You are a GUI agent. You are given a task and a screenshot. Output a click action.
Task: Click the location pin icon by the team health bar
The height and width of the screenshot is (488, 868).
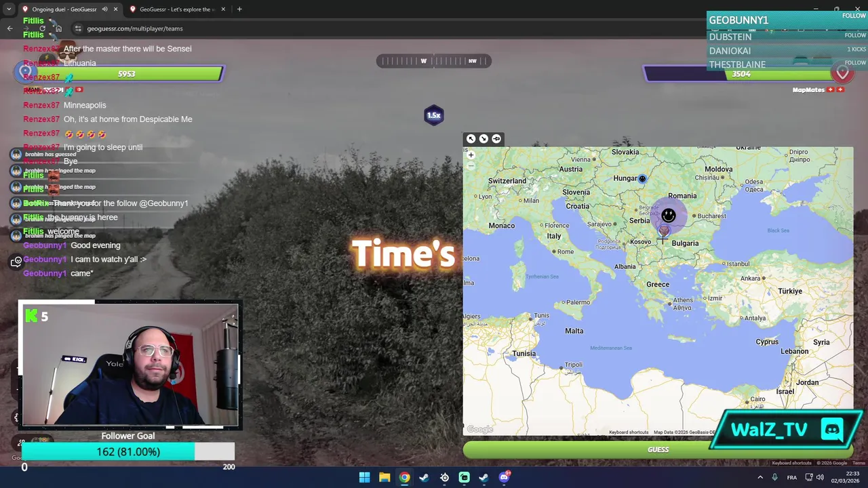click(x=25, y=71)
